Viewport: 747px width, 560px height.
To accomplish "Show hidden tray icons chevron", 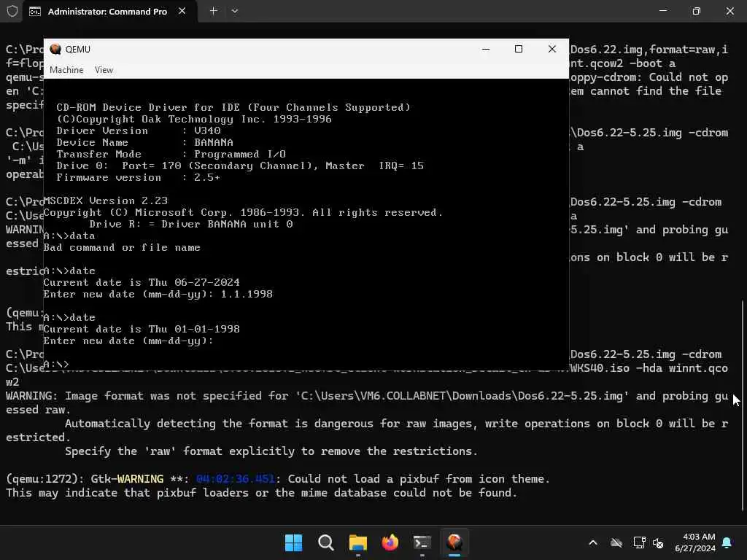I will [x=593, y=542].
